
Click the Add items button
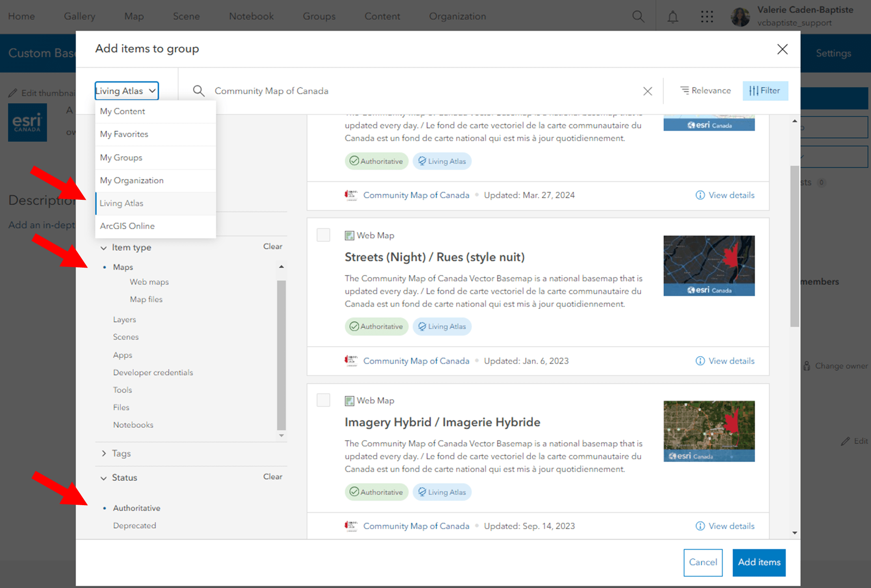pyautogui.click(x=759, y=562)
